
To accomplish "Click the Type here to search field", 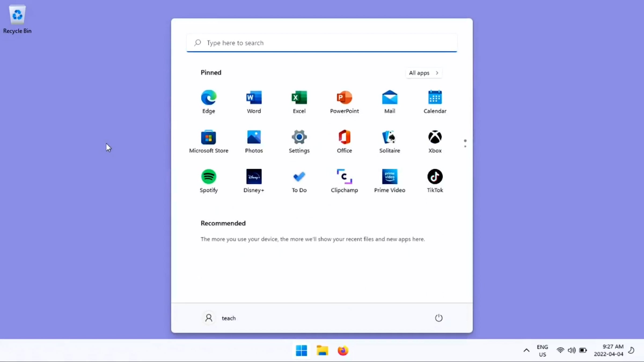I will (x=322, y=43).
